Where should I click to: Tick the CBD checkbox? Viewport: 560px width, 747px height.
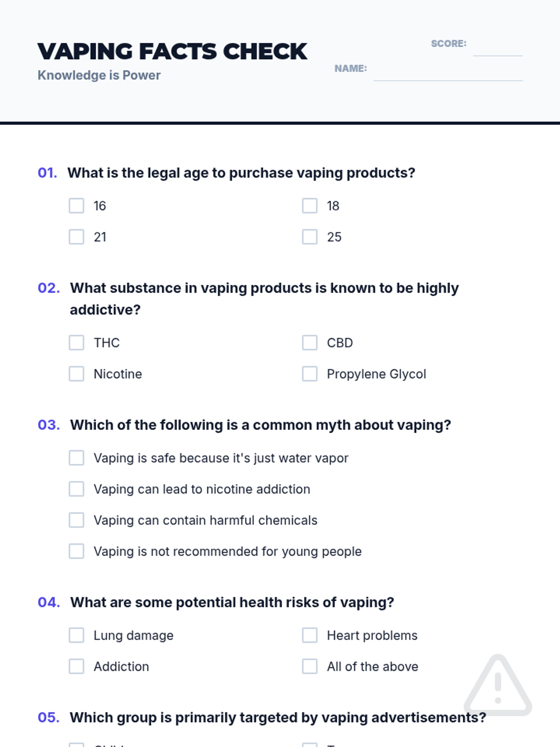[x=309, y=343]
